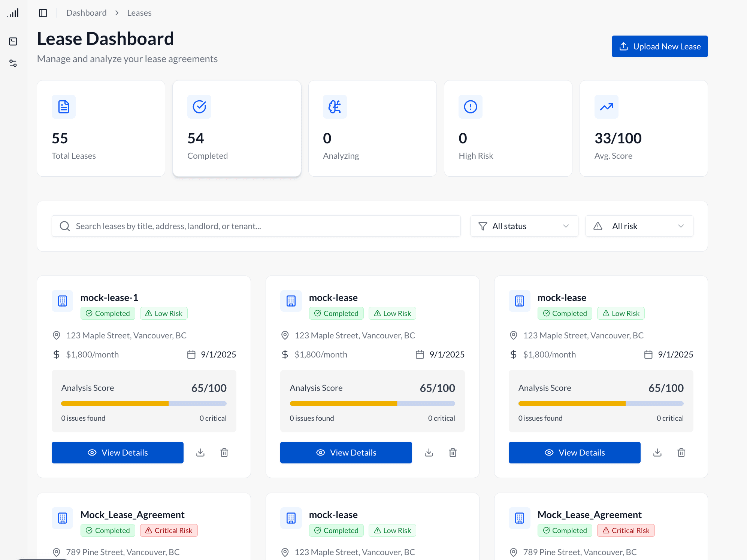Select the Completed stats card
Image resolution: width=747 pixels, height=560 pixels.
click(x=237, y=128)
